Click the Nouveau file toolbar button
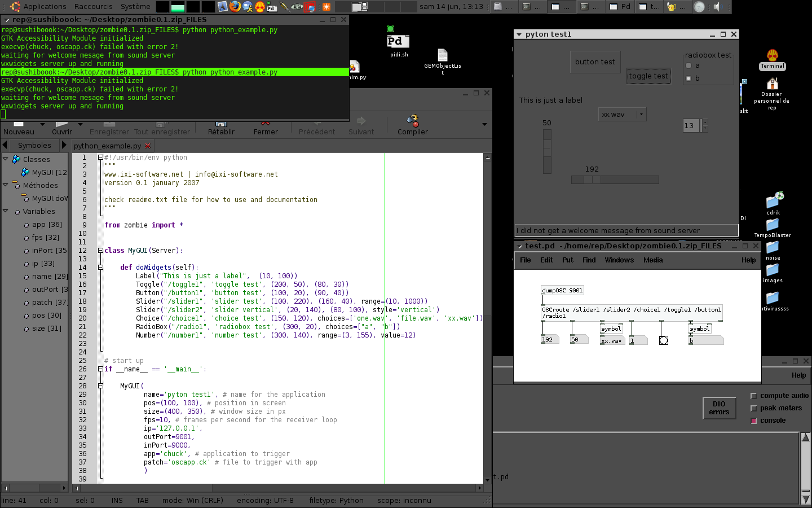Viewport: 812px width, 508px height. tap(19, 128)
